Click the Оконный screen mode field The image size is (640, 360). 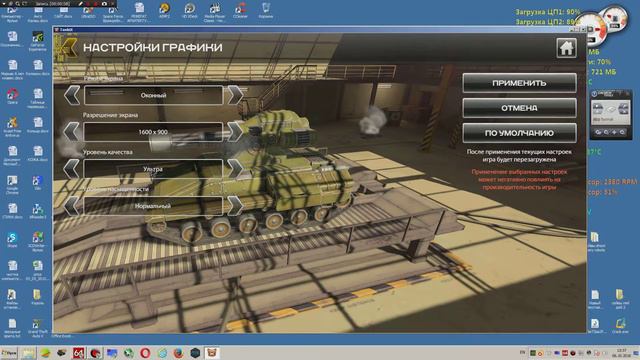[153, 95]
